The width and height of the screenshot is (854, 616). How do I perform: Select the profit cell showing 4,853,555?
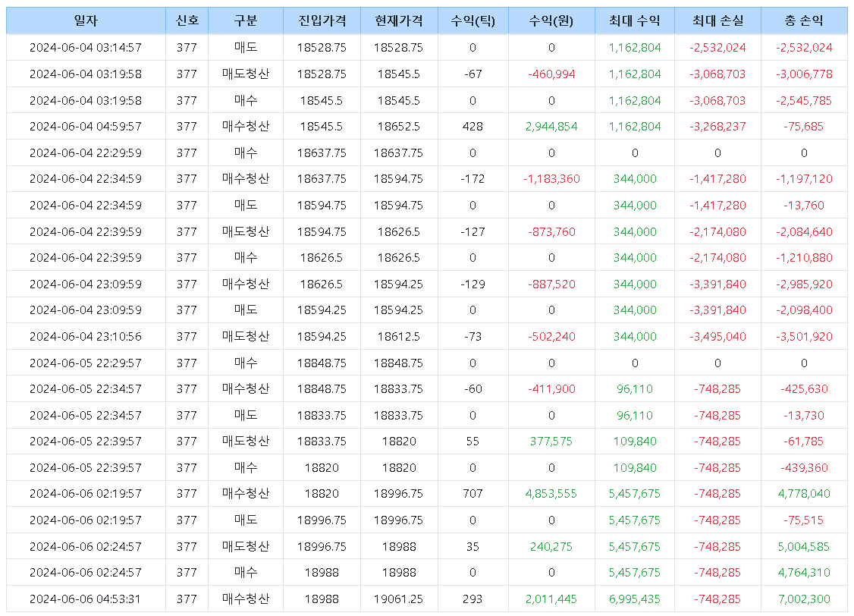point(551,494)
